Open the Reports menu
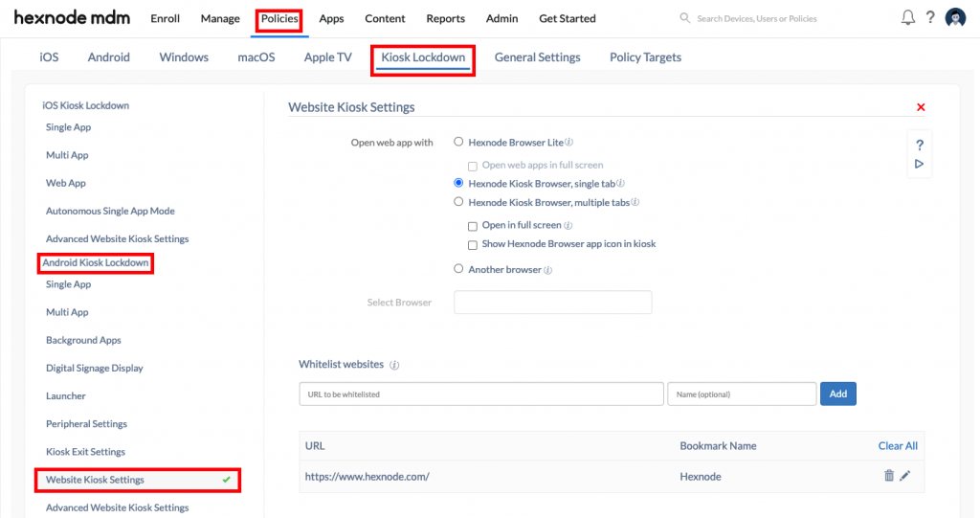 point(446,19)
